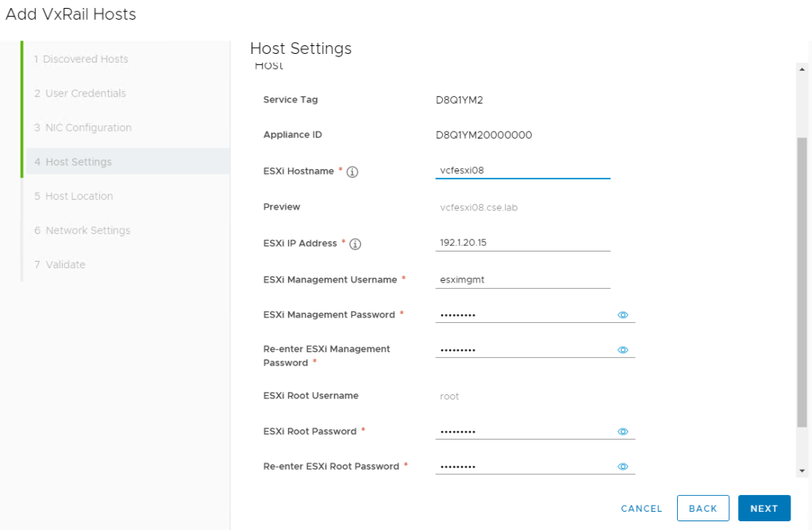Click the ESXi Hostname input field
This screenshot has height=530, width=812.
[x=522, y=170]
